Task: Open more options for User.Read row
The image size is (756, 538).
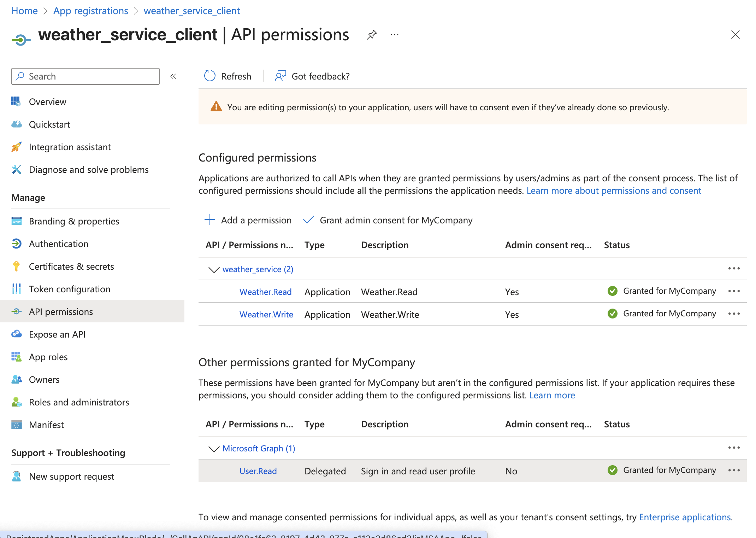Action: [x=734, y=470]
